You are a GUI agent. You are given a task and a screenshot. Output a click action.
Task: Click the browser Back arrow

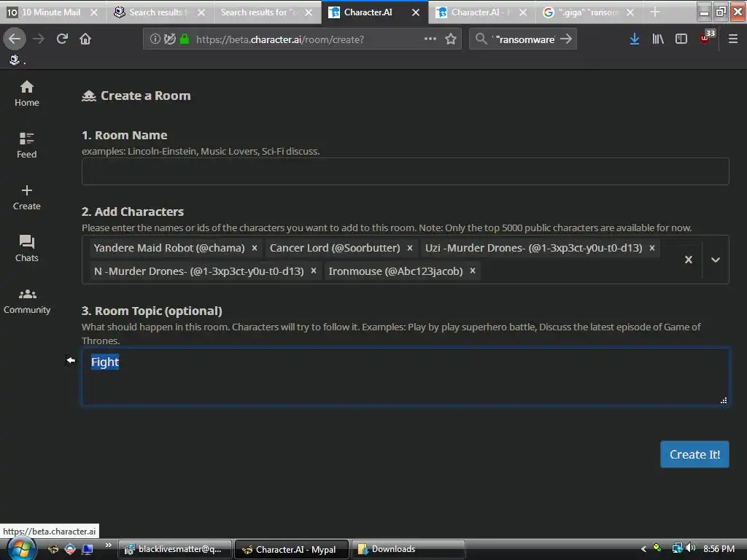(15, 39)
